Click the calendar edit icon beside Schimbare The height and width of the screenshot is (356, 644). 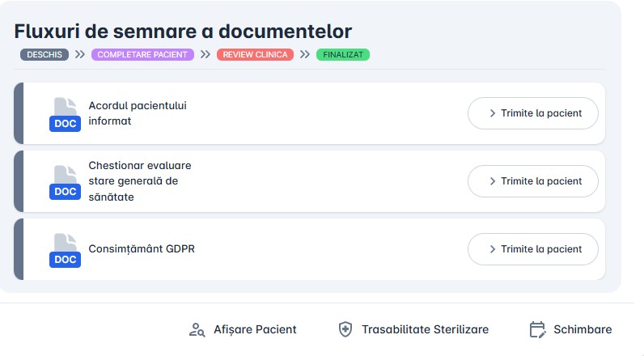point(537,329)
